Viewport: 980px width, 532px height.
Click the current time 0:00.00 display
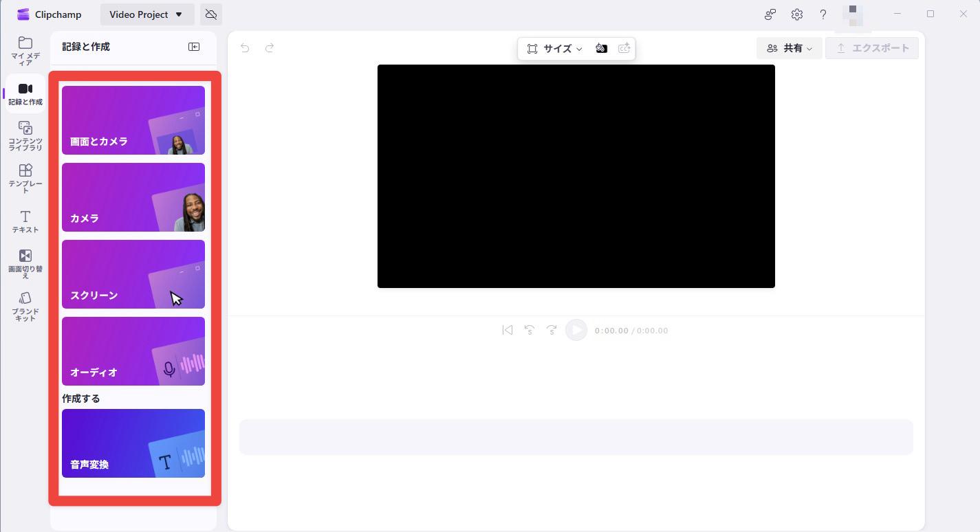[x=611, y=331]
